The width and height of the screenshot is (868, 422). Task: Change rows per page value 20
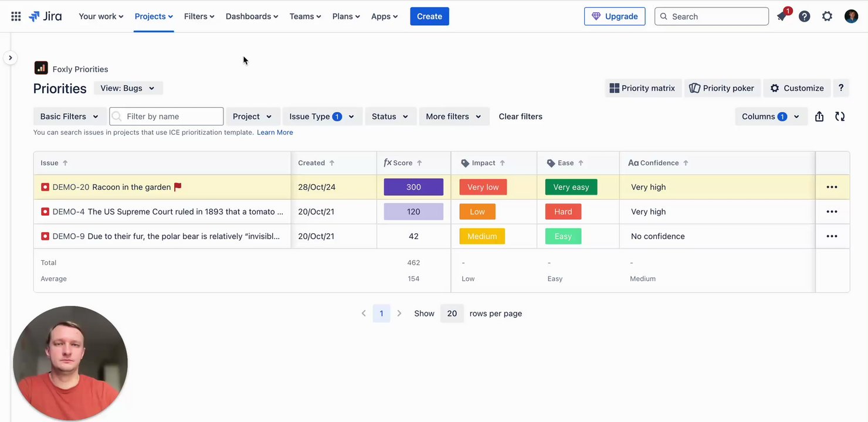[x=452, y=314]
